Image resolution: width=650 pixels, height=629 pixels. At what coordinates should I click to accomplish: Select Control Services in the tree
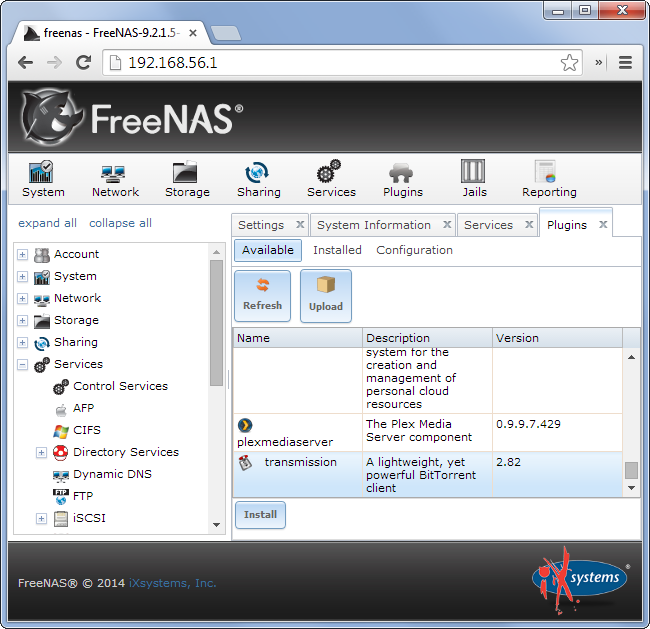coord(120,386)
